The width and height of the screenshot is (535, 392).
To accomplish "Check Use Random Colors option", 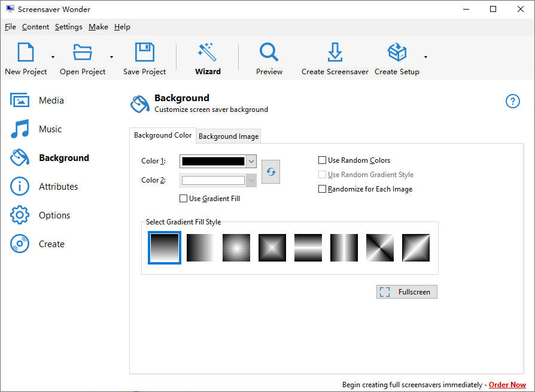I will point(323,160).
